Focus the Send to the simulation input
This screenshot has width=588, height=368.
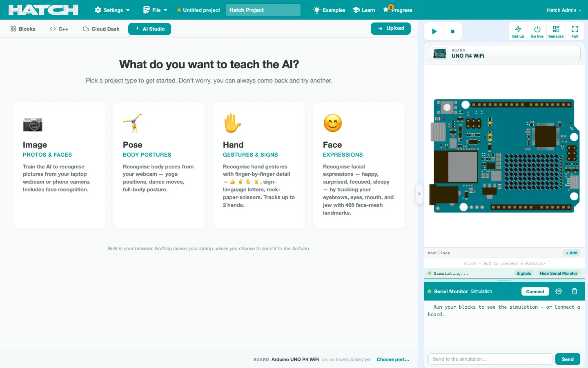coord(490,359)
